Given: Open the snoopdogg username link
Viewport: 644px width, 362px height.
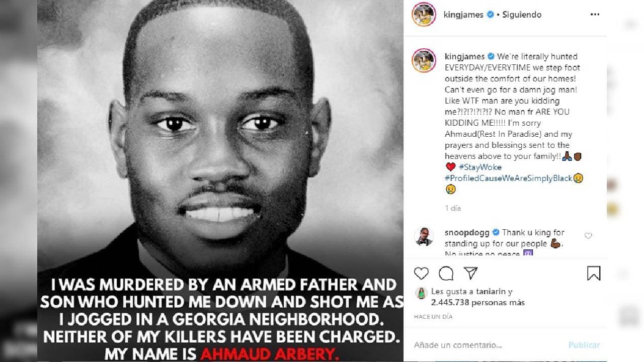Looking at the screenshot, I should point(467,232).
